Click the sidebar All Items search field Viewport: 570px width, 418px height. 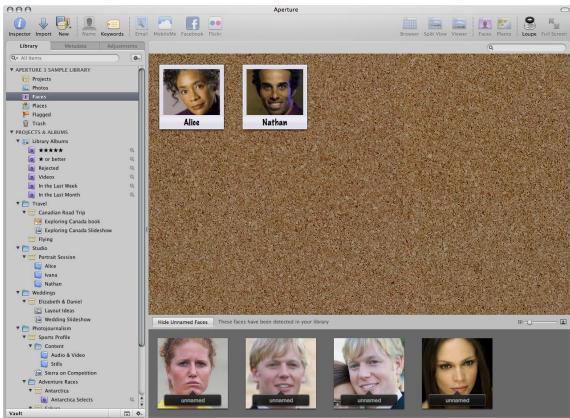[x=64, y=58]
